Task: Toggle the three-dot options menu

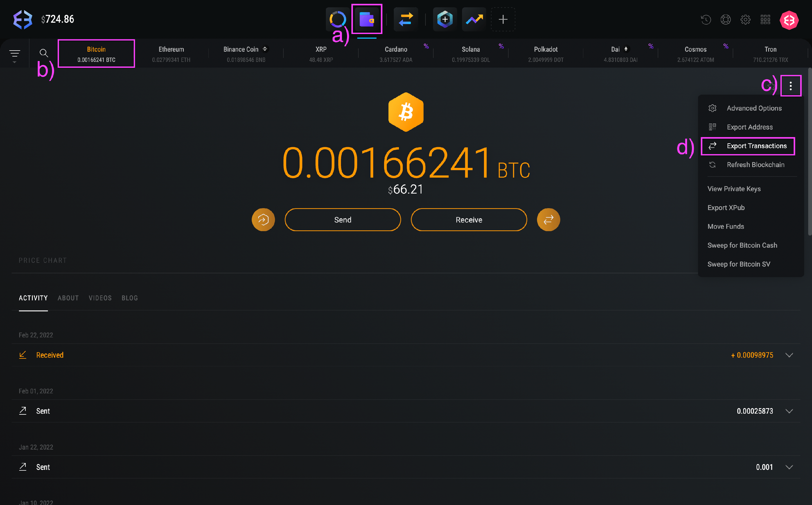Action: coord(790,86)
